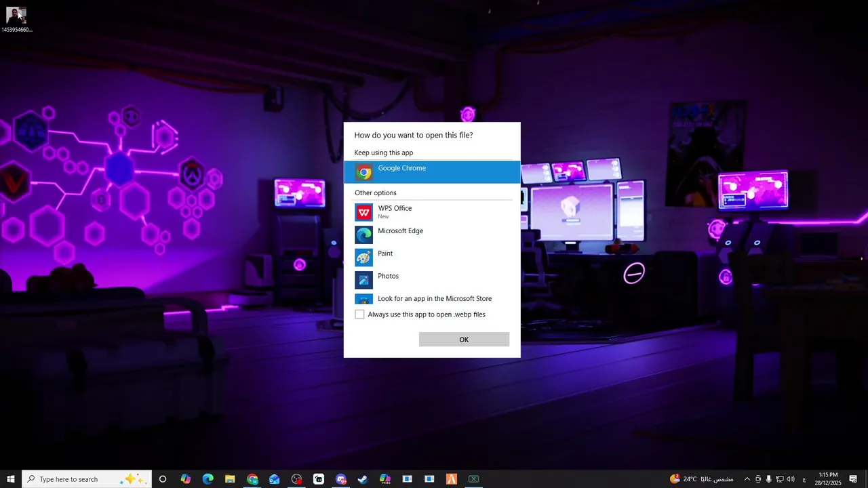This screenshot has height=488, width=868.
Task: Tick Always use this app for .webp files
Action: coord(359,314)
